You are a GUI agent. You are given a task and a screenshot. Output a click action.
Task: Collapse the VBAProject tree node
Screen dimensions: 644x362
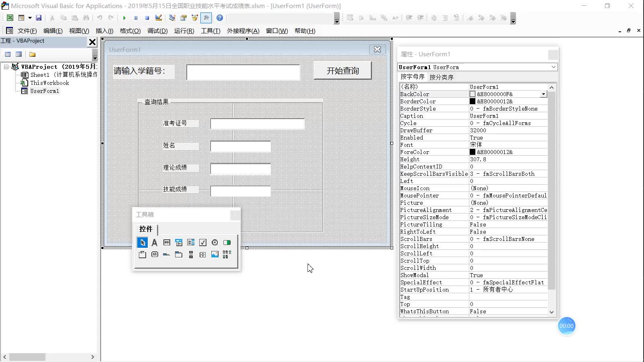6,67
